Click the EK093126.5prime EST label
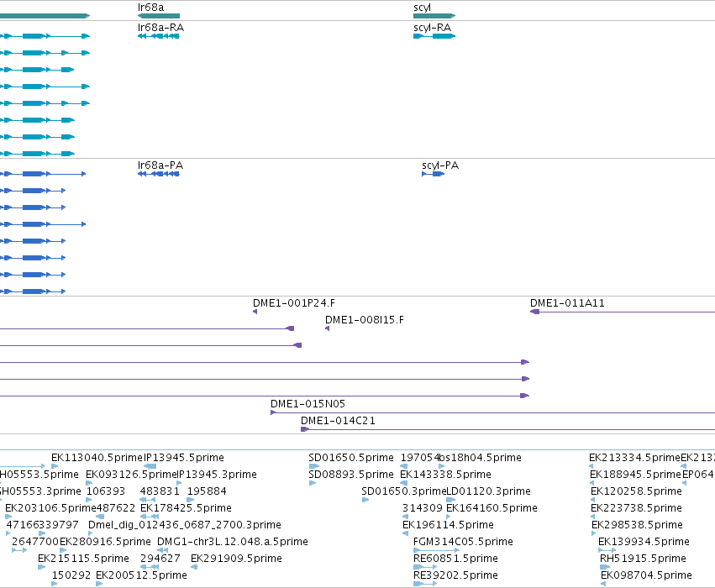Viewport: 715px width, 588px height. (x=131, y=474)
